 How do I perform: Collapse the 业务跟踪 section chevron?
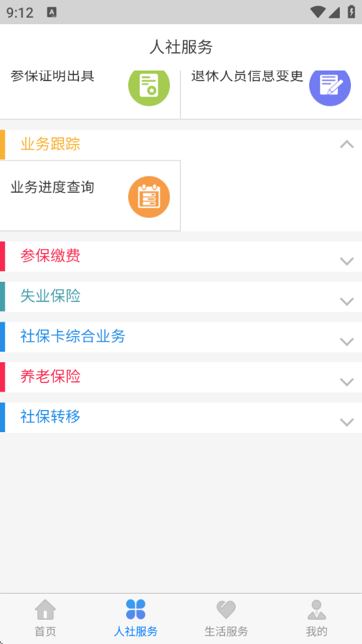347,144
